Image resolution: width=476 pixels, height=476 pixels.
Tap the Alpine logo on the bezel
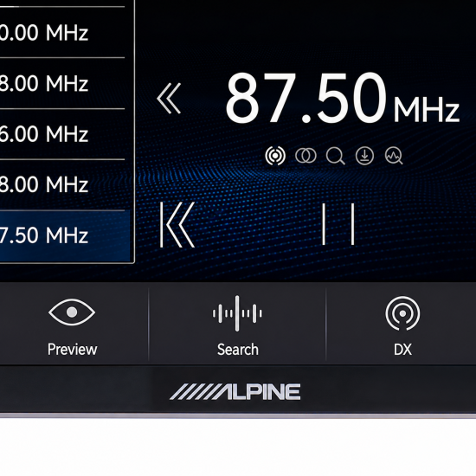pos(235,391)
